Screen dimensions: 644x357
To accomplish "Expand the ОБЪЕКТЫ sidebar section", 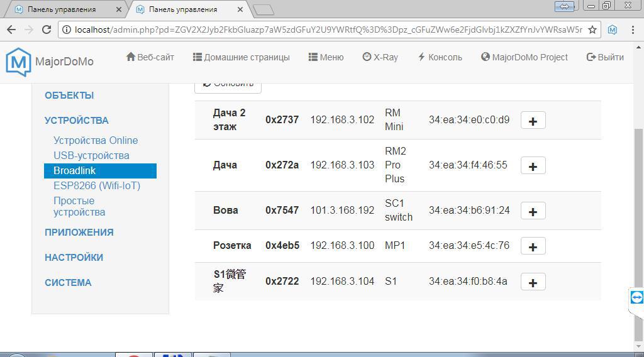I will [x=69, y=95].
